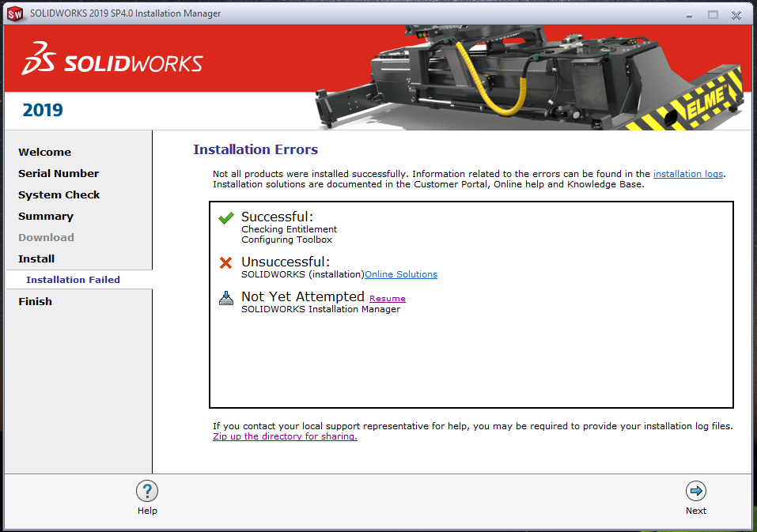Image resolution: width=757 pixels, height=532 pixels.
Task: Select the Serial Number step
Action: pyautogui.click(x=59, y=173)
